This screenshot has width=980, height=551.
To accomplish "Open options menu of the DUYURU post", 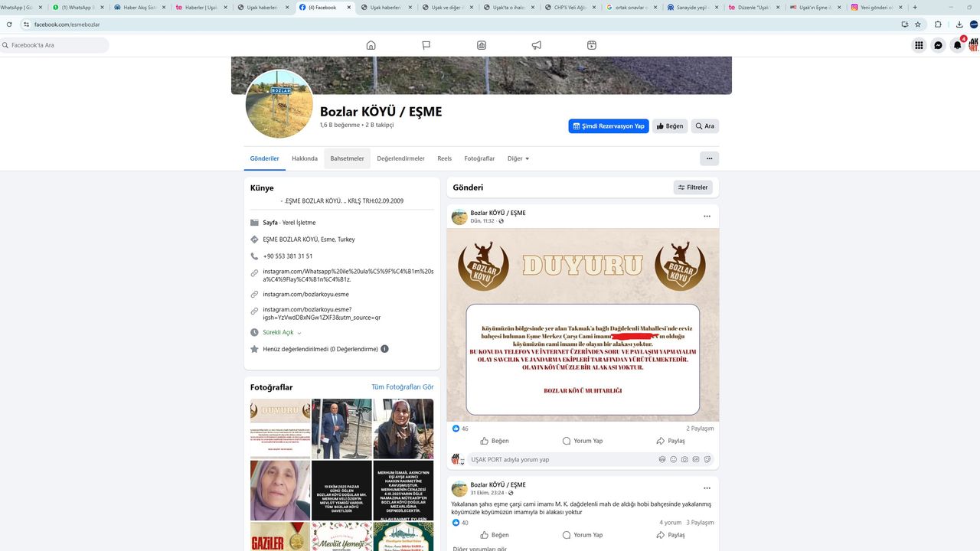I will tap(707, 217).
